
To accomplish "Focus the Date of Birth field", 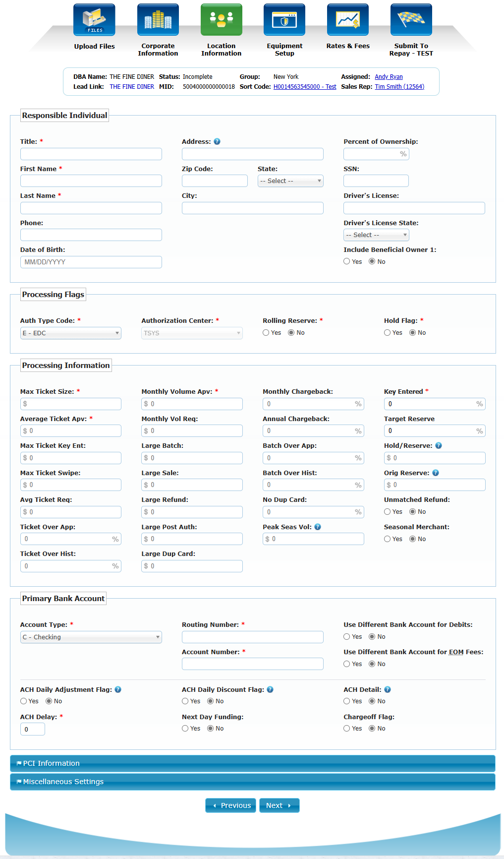I will point(91,262).
